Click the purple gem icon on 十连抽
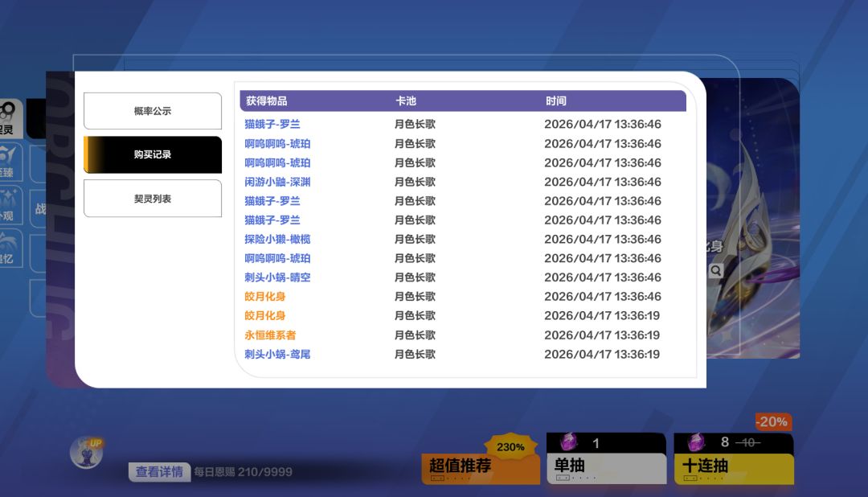This screenshot has width=868, height=497. (696, 442)
